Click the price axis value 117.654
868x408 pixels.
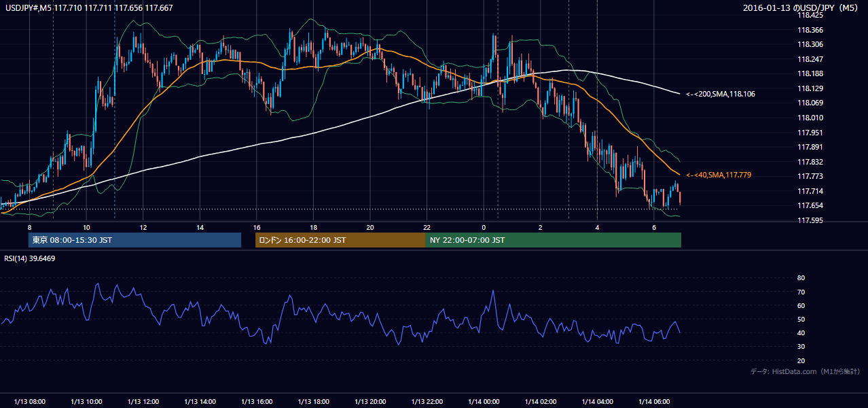(x=810, y=205)
